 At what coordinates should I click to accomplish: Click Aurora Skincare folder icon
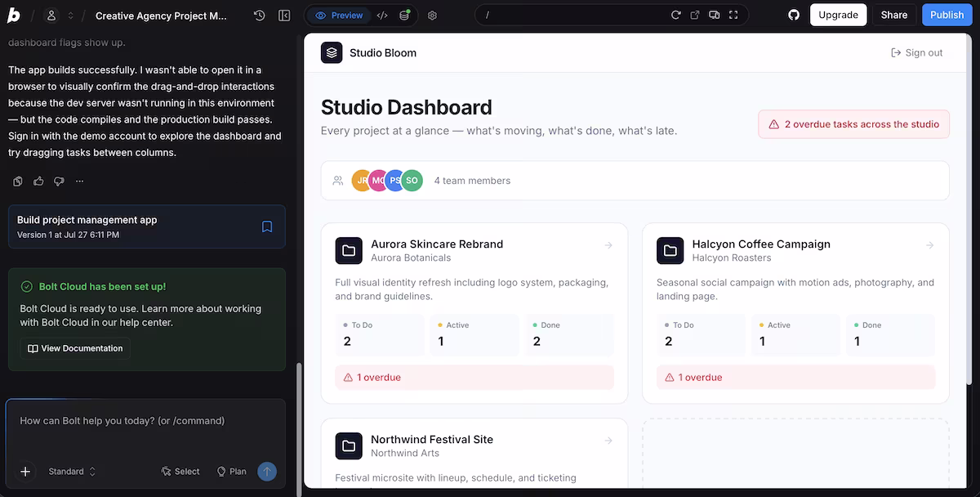click(349, 250)
